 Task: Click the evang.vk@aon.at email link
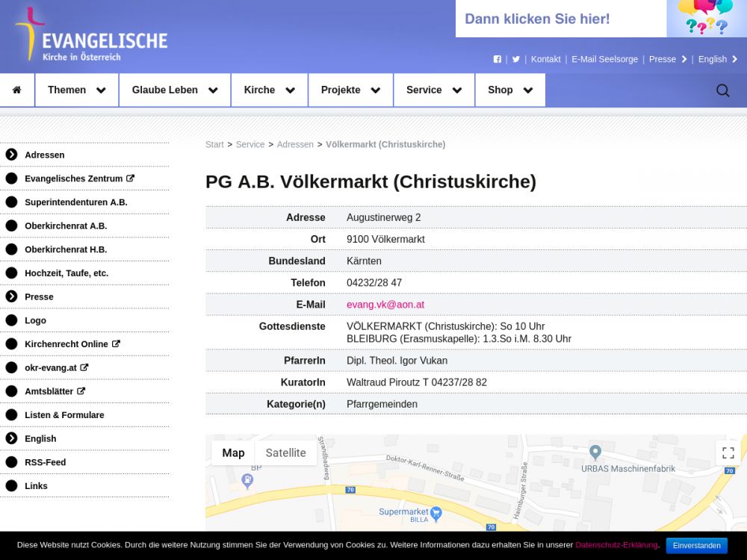coord(385,305)
